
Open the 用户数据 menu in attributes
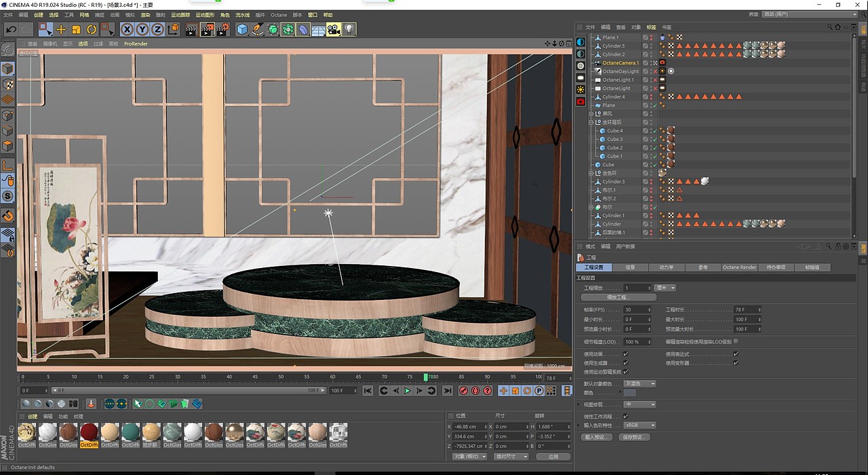625,246
